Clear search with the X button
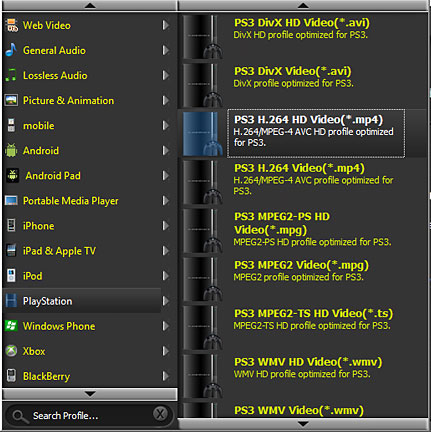This screenshot has height=432, width=431. tap(160, 414)
